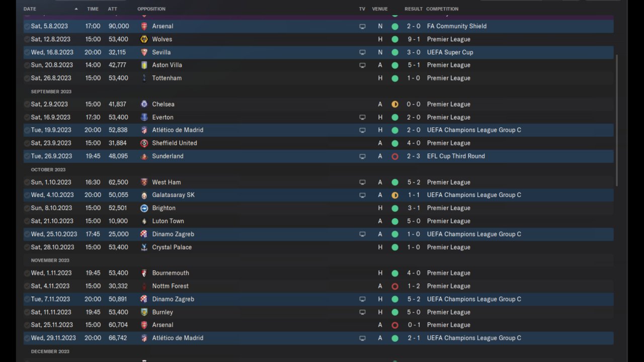Click the Brighton club badge

[144, 208]
